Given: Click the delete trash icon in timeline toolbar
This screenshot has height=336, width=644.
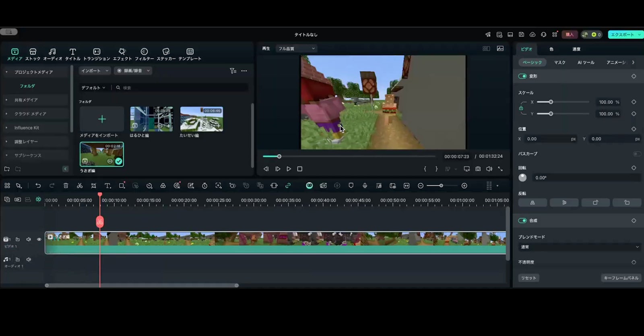Looking at the screenshot, I should tap(66, 186).
